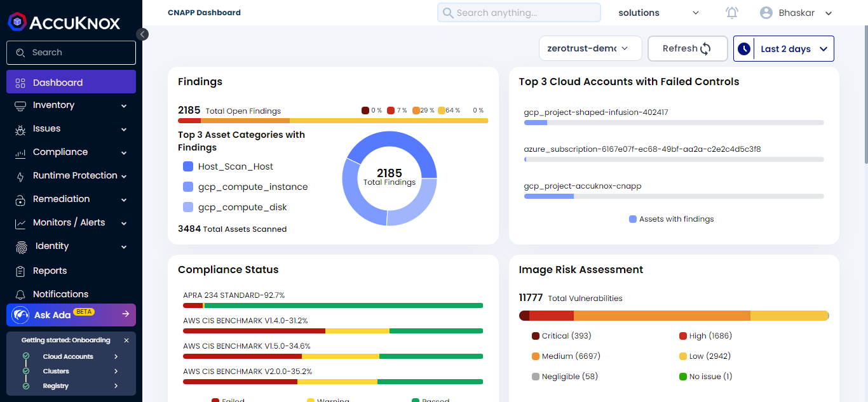Open Notifications in the sidebar
The height and width of the screenshot is (402, 868).
(60, 294)
